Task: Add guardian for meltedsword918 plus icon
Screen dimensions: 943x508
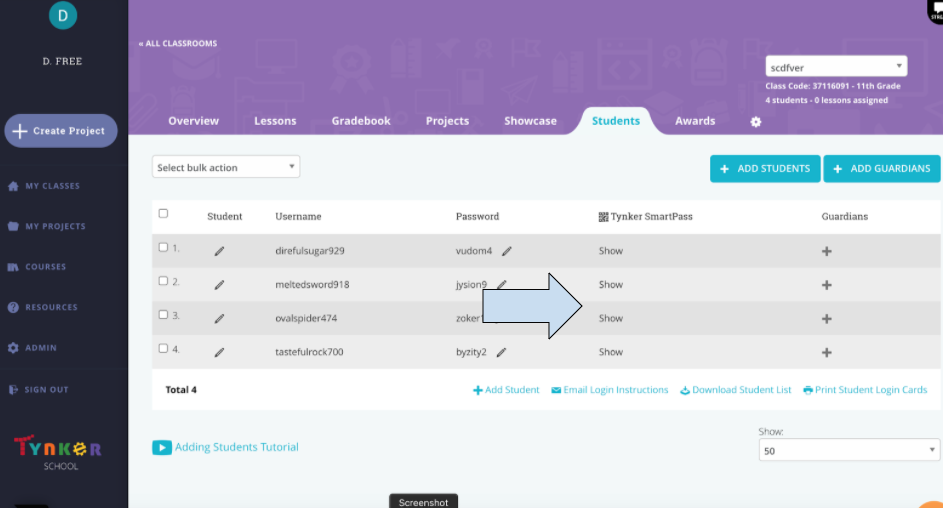Action: pos(827,285)
